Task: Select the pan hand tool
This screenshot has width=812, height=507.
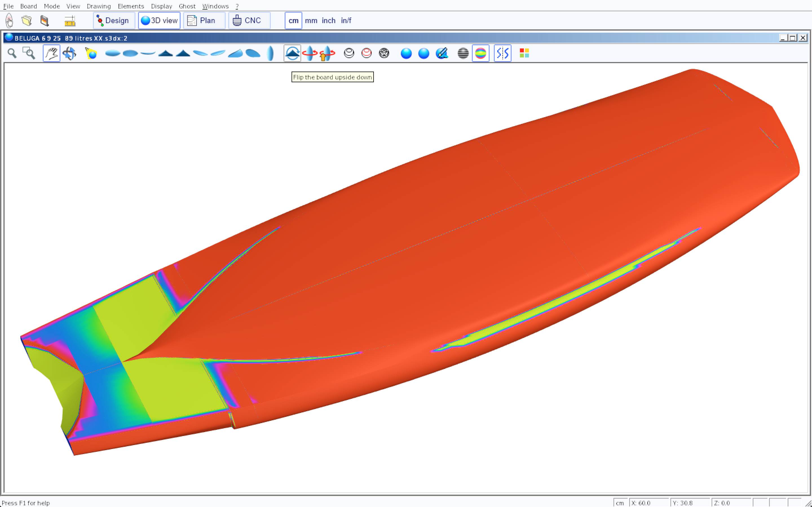Action: 51,53
